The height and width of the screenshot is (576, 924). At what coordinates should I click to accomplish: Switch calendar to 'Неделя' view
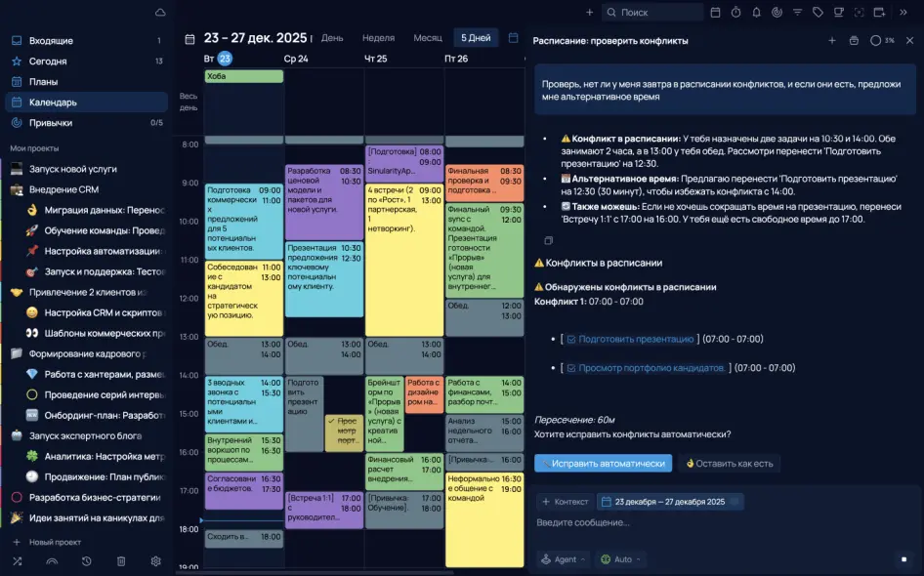(378, 38)
